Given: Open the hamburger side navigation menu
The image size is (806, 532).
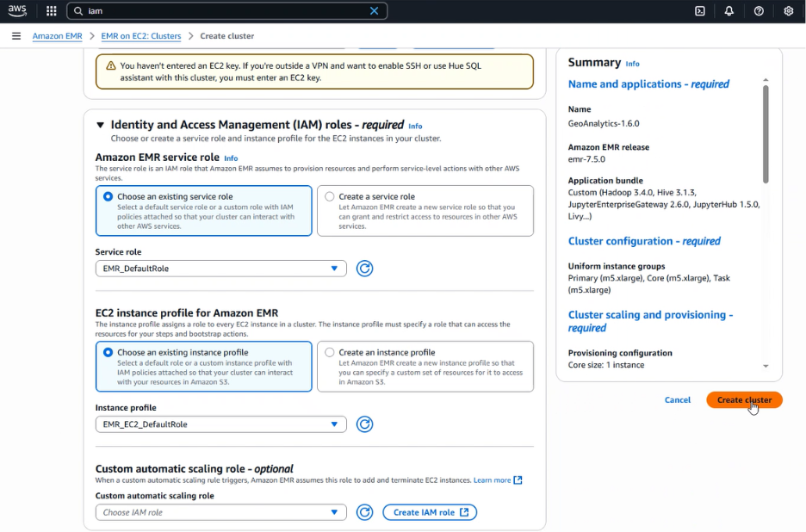Looking at the screenshot, I should point(16,36).
